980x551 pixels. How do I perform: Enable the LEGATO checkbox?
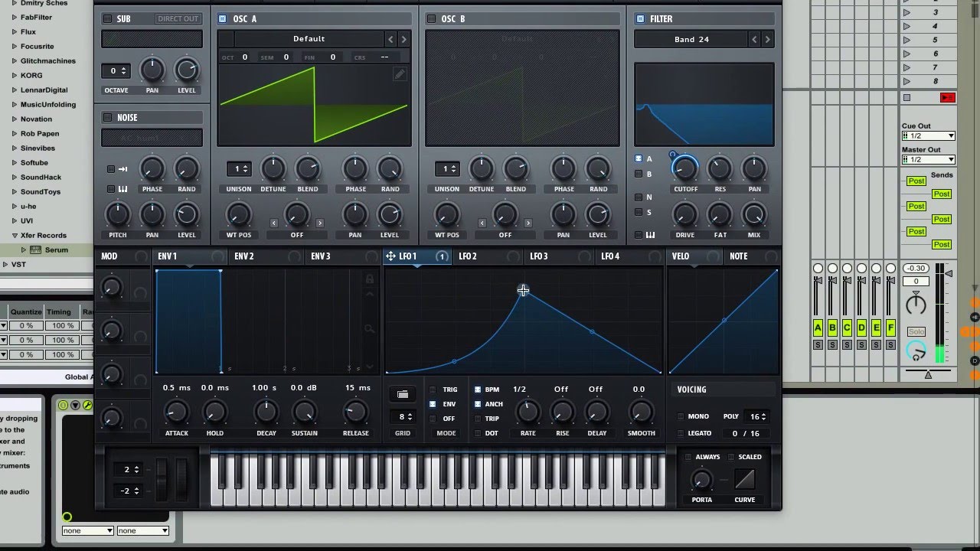point(681,433)
